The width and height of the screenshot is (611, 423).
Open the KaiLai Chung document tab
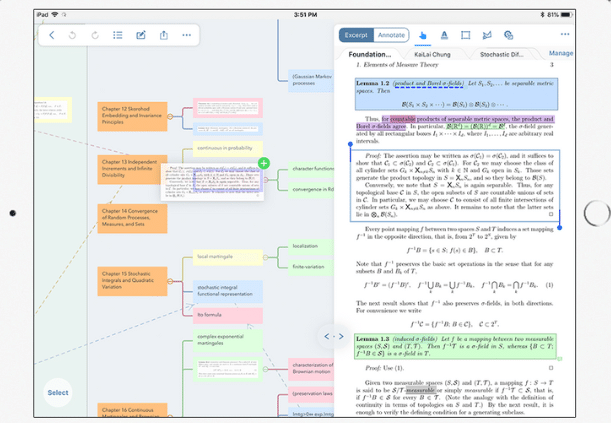point(432,55)
